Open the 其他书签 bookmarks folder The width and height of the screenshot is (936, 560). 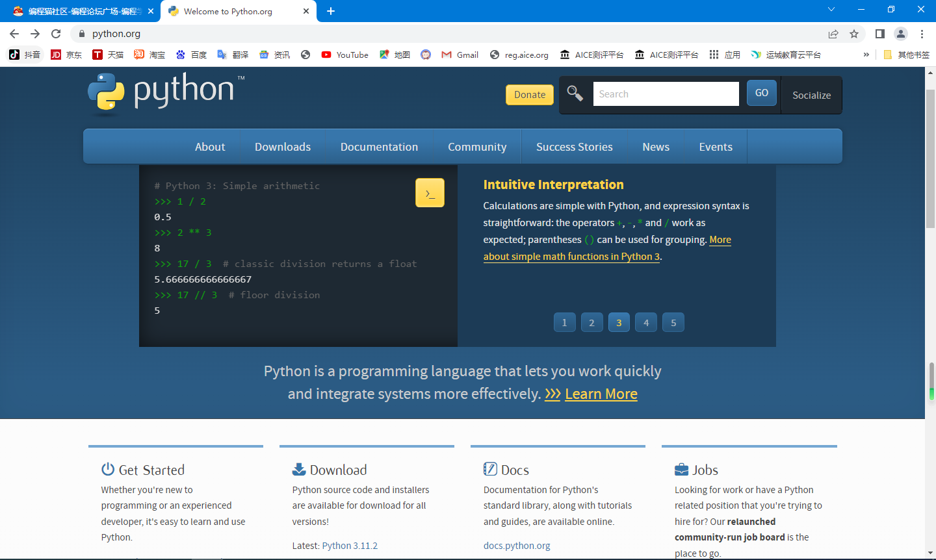(906, 55)
